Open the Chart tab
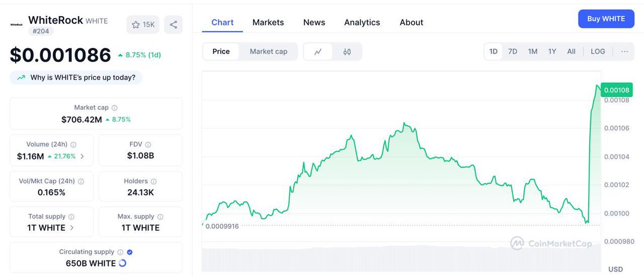This screenshot has height=276, width=644. 222,23
